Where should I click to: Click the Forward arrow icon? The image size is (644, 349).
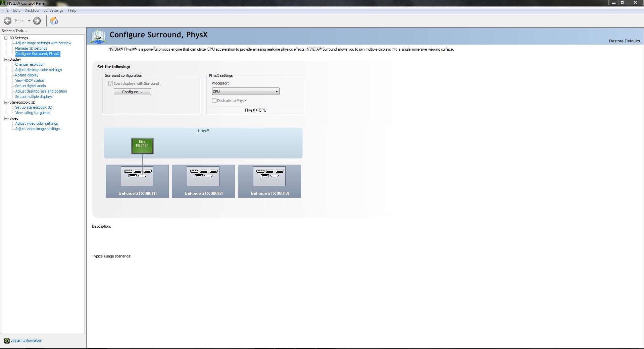pyautogui.click(x=37, y=21)
